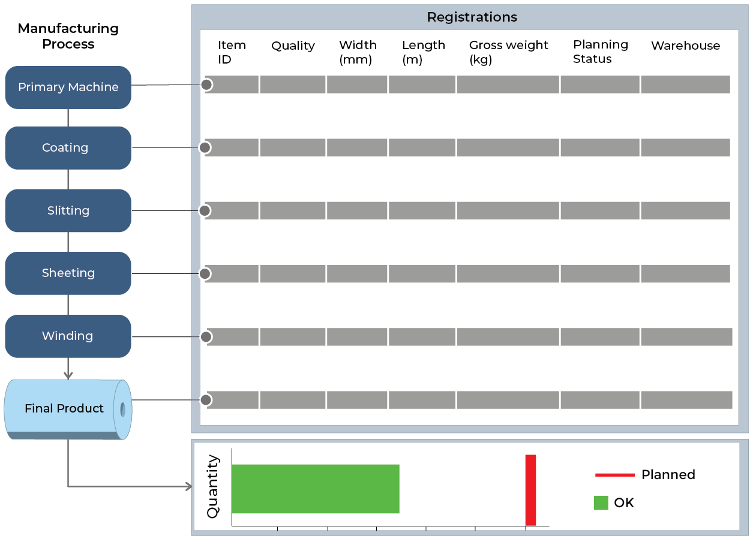Click the red Planned marker bar
The height and width of the screenshot is (542, 756).
pyautogui.click(x=530, y=490)
